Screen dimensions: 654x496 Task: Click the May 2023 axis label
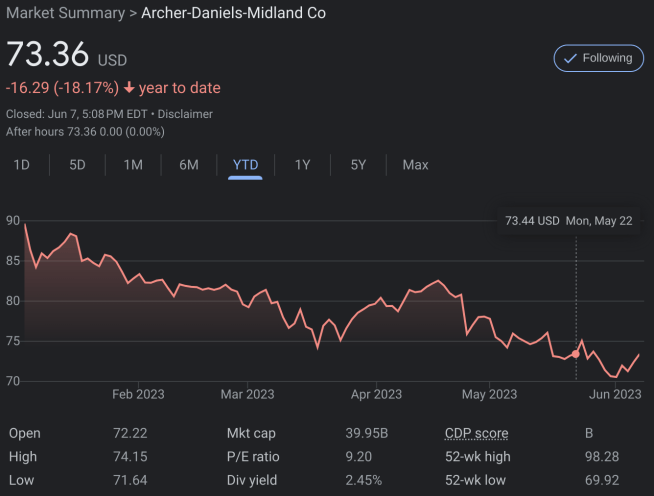[489, 394]
